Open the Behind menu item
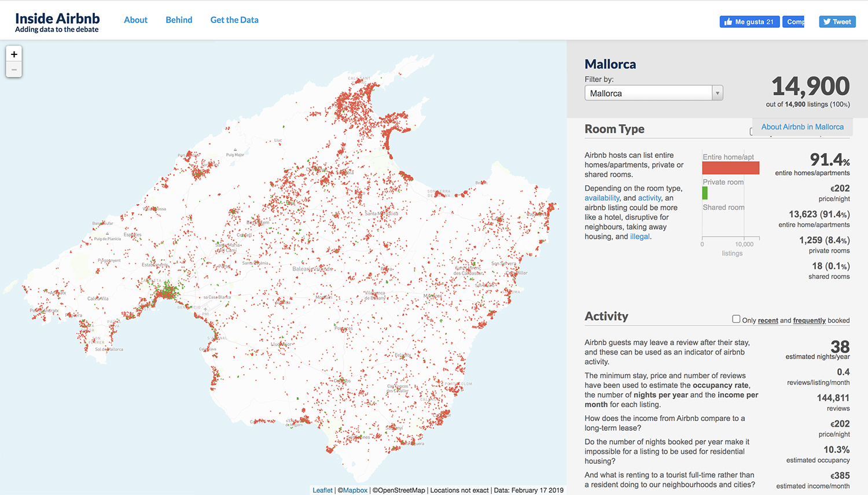Viewport: 868px width, 495px height. 179,20
